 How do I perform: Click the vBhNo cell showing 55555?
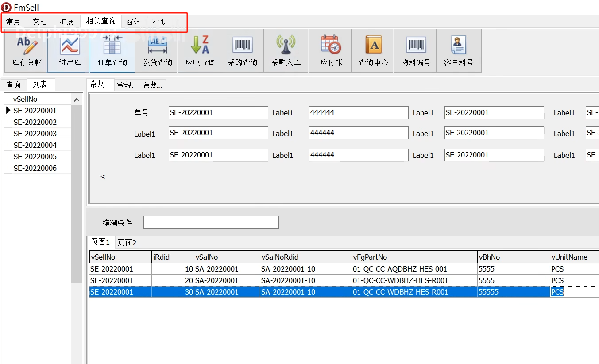(514, 292)
